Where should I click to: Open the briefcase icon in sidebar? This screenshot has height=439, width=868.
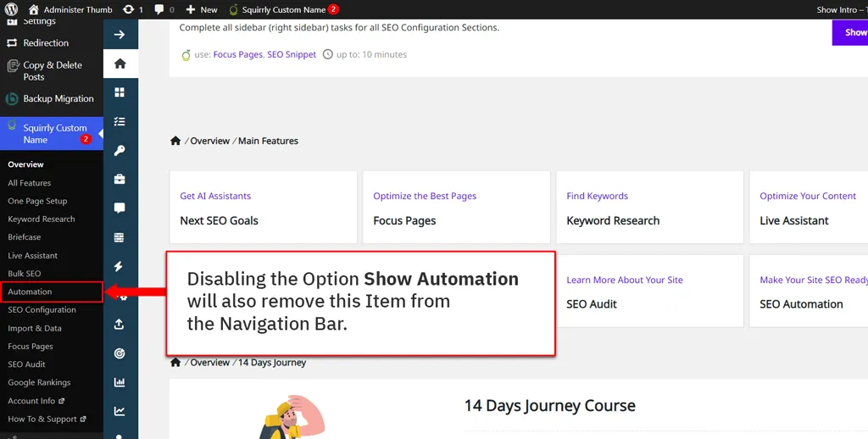[120, 180]
